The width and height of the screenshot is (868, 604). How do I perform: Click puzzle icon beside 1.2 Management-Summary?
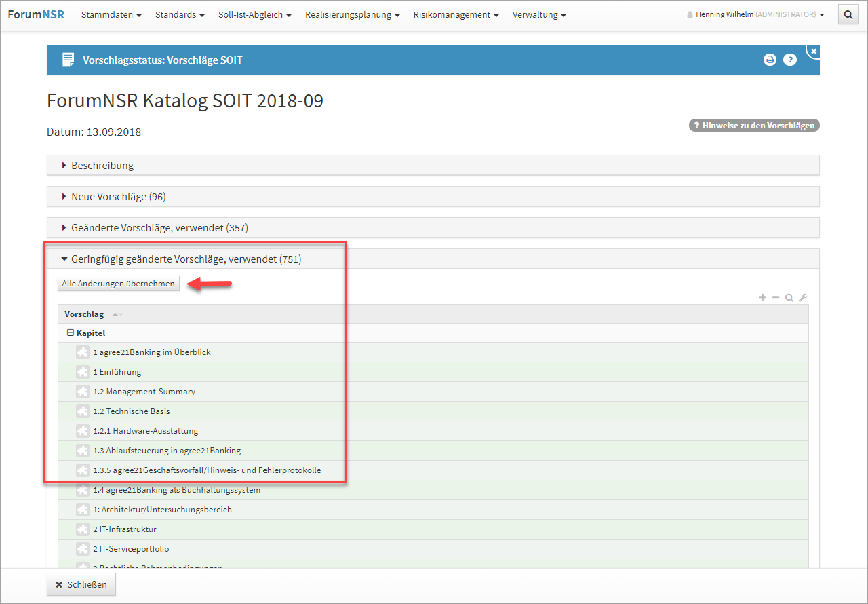point(83,392)
